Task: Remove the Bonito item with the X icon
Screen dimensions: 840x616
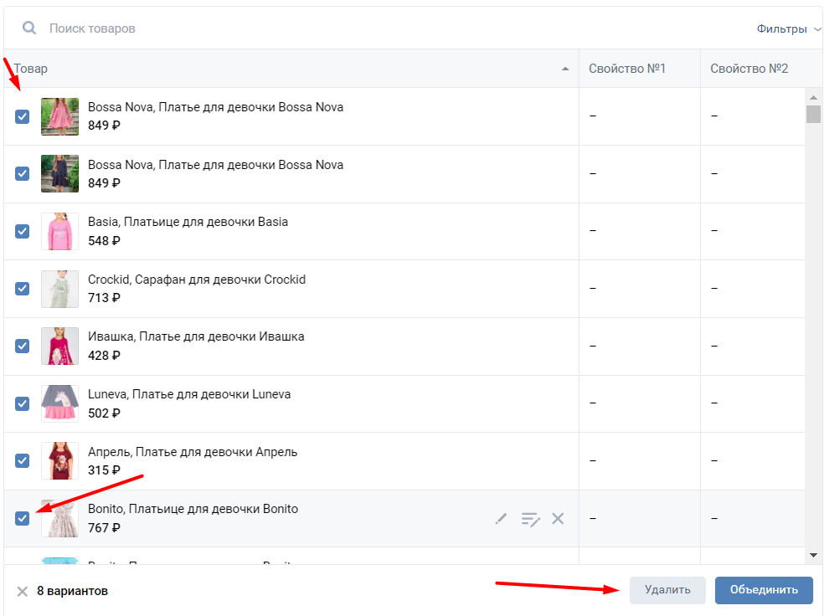Action: click(x=558, y=519)
